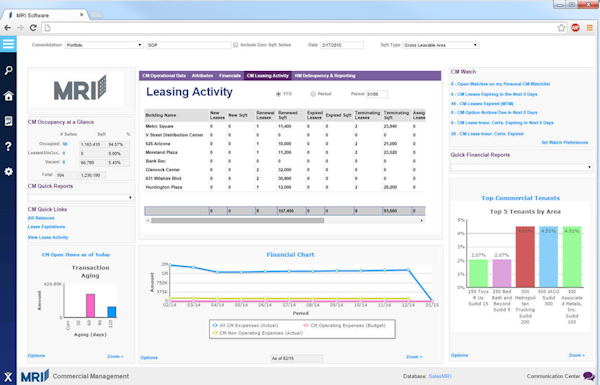Go to the home sidebar icon

tap(8, 96)
